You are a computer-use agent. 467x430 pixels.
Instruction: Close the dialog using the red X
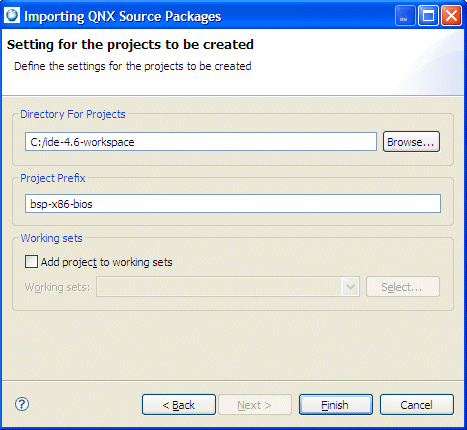[451, 16]
